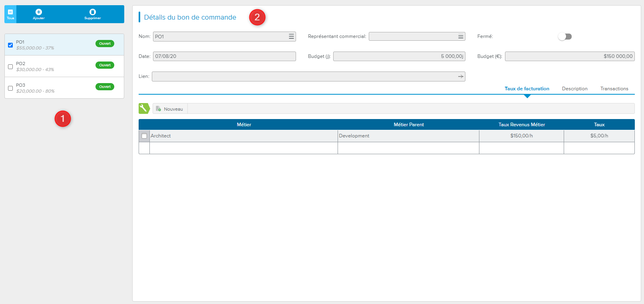
Task: Click the Budget (j) input field
Action: pos(399,56)
